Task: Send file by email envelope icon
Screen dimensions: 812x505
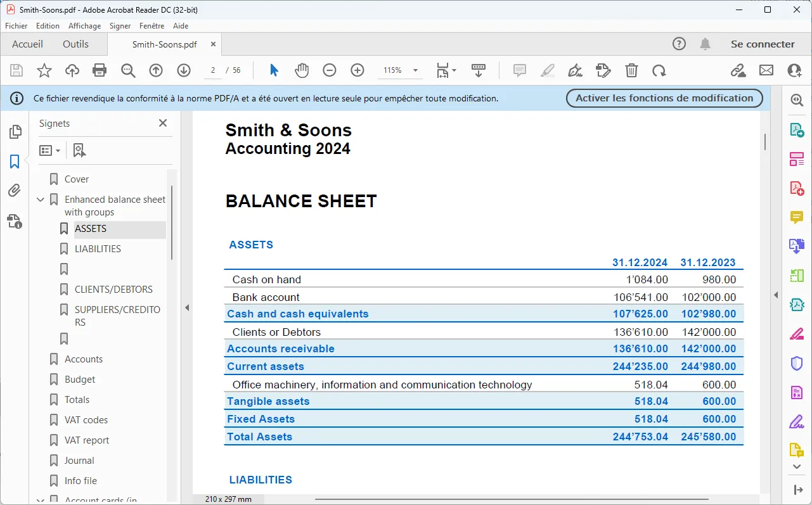Action: (766, 70)
